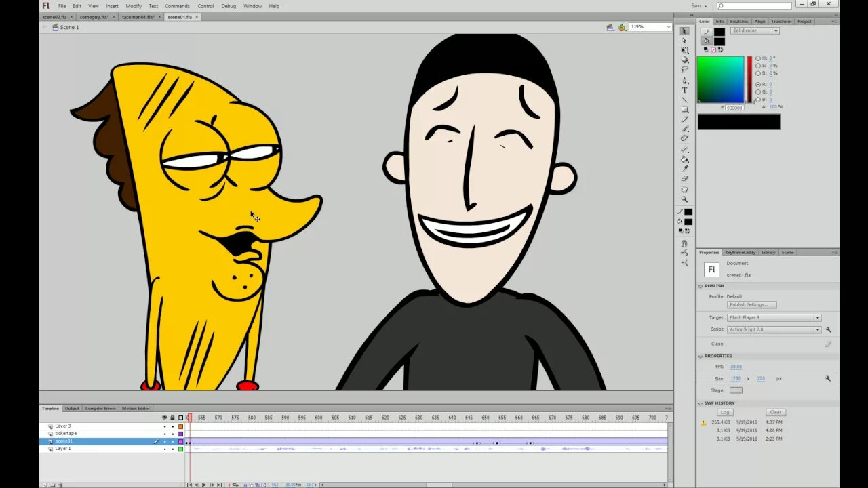Viewport: 868px width, 488px height.
Task: Select the Pencil tool
Action: [684, 119]
